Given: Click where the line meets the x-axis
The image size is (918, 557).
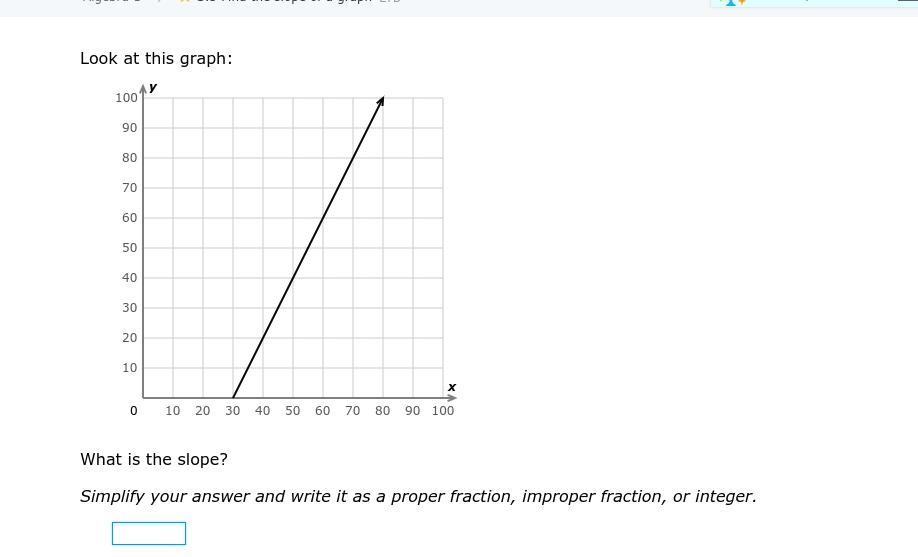Looking at the screenshot, I should coord(233,397).
